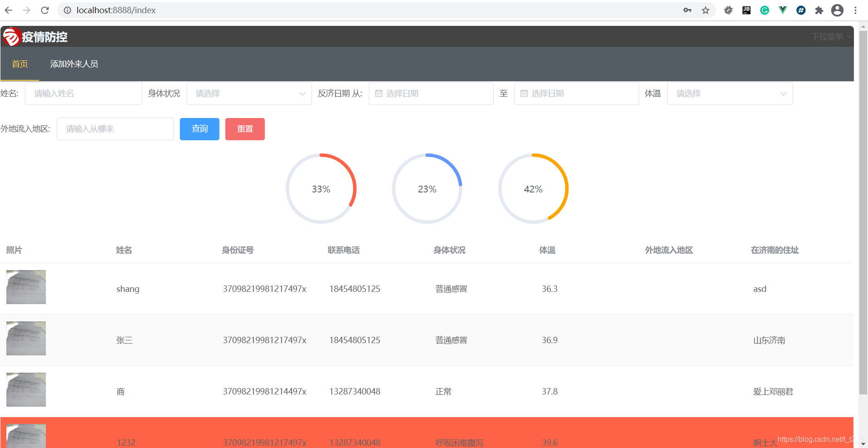Click the 23% blue progress circle
Viewport: 868px width, 448px height.
427,188
